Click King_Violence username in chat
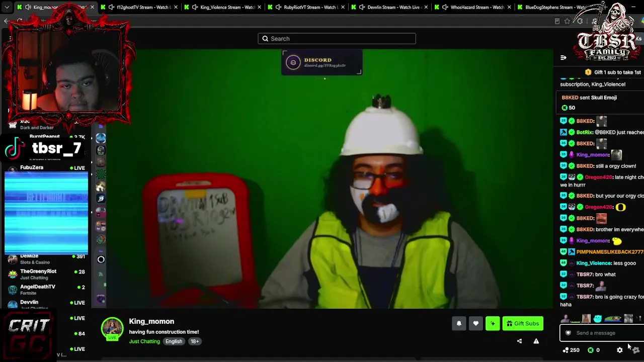 tap(594, 263)
